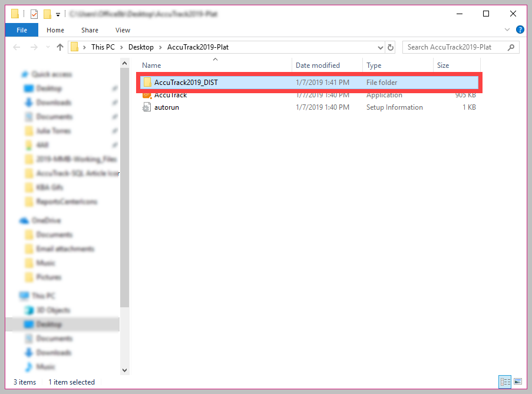Screen dimensions: 532x394
Task: Go up one level with the Up arrow
Action: pos(60,47)
